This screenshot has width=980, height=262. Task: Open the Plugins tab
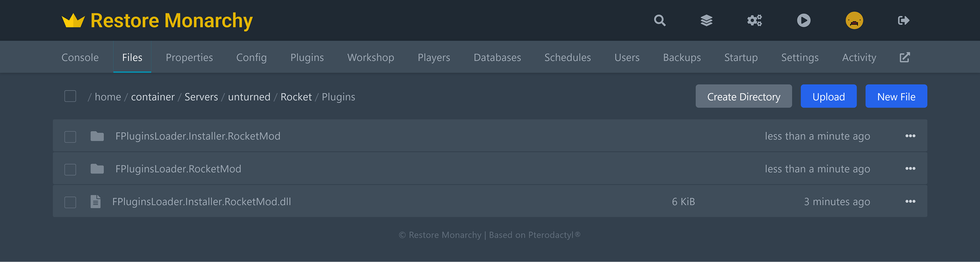[307, 57]
